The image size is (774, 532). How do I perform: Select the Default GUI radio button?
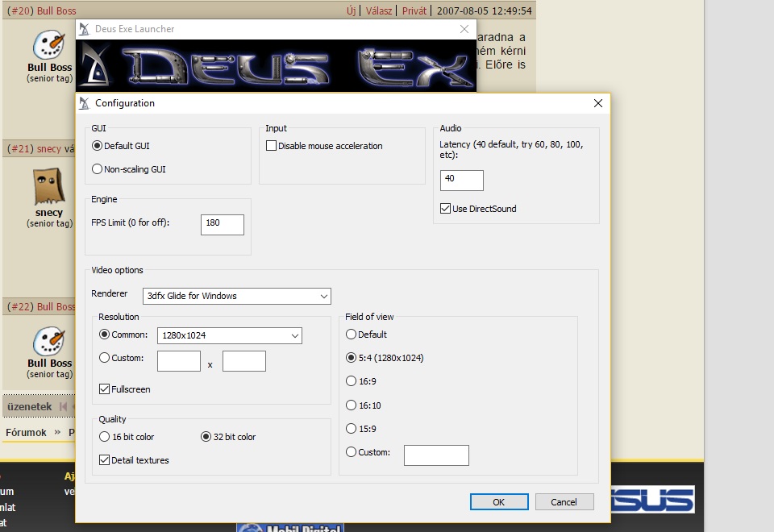[98, 146]
